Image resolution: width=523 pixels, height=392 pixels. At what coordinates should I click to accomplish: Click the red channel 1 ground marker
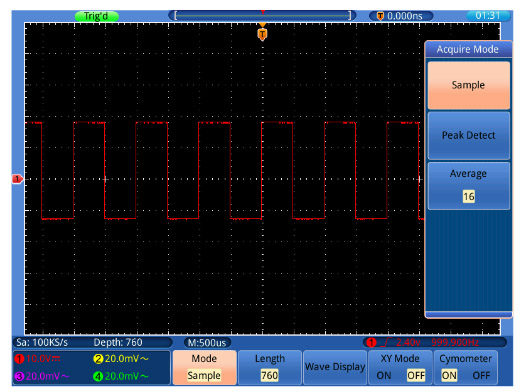tap(17, 179)
